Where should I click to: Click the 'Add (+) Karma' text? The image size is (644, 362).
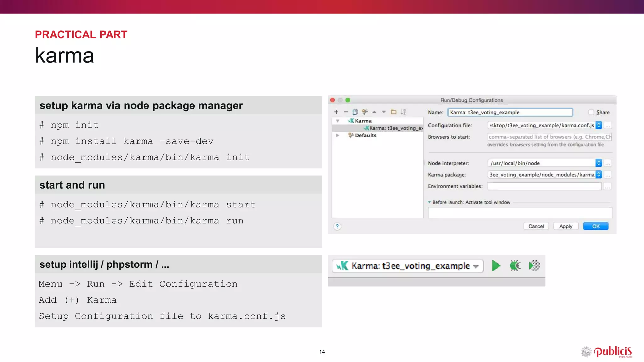pyautogui.click(x=78, y=300)
